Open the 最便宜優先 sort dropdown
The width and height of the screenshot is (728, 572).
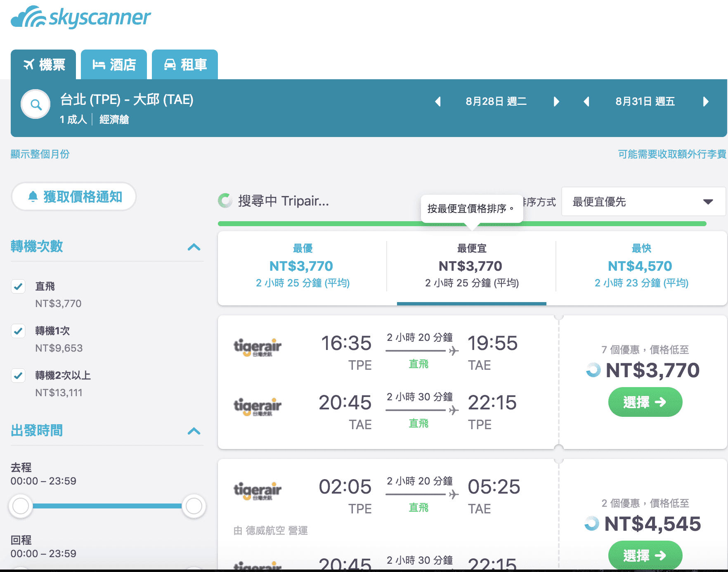(643, 202)
